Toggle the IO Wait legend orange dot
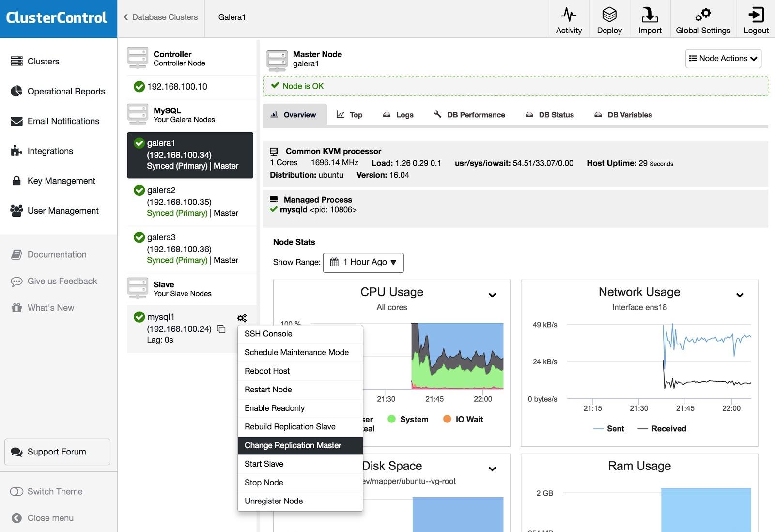The height and width of the screenshot is (532, 775). click(x=447, y=419)
